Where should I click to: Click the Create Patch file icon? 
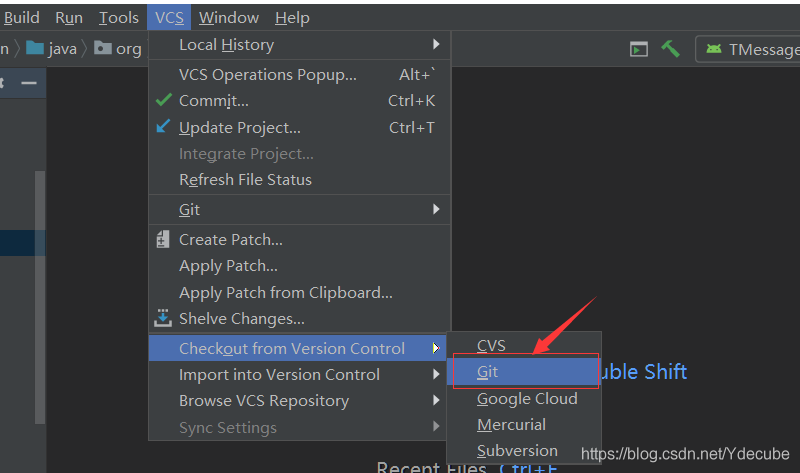pos(163,239)
